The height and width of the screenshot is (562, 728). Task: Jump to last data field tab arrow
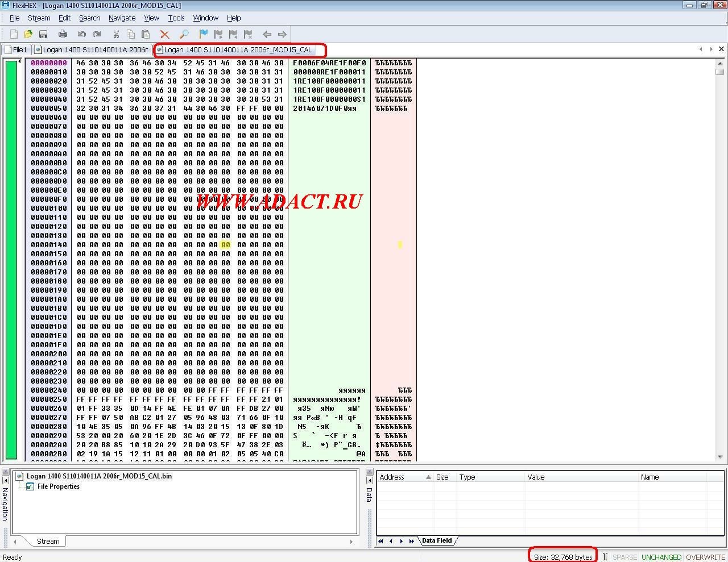[412, 541]
